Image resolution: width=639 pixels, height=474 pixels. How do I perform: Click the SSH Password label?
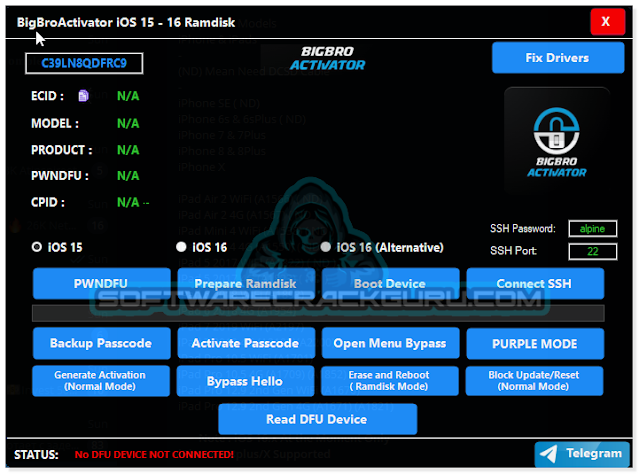click(522, 228)
